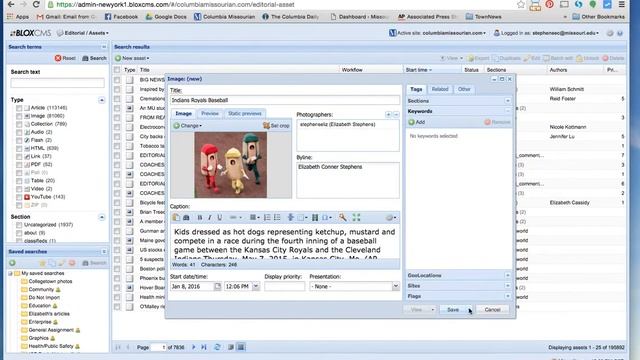Click the column break icon in caption toolbar

click(x=315, y=218)
